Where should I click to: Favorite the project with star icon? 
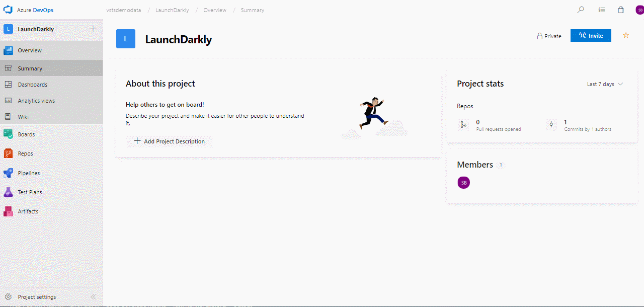pyautogui.click(x=626, y=35)
